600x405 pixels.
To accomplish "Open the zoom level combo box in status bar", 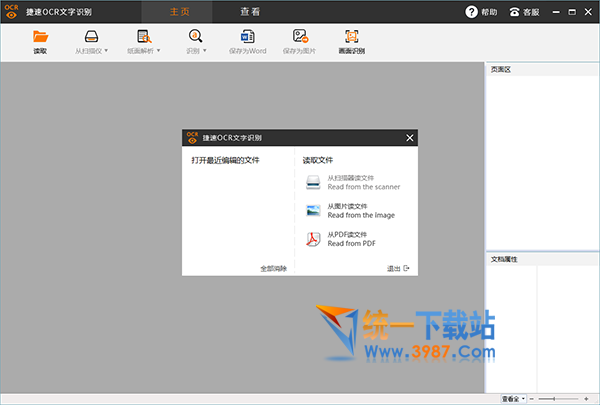I will pos(514,399).
